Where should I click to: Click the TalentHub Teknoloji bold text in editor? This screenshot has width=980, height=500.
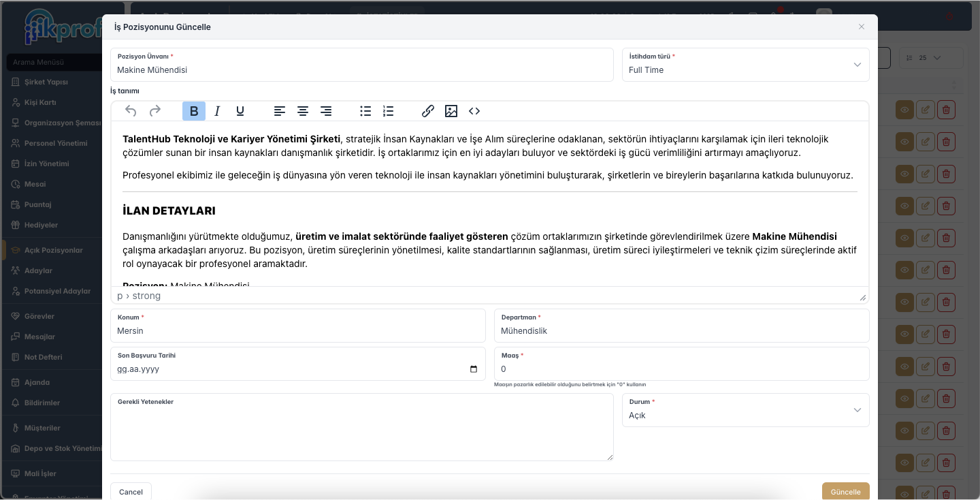[x=231, y=139]
